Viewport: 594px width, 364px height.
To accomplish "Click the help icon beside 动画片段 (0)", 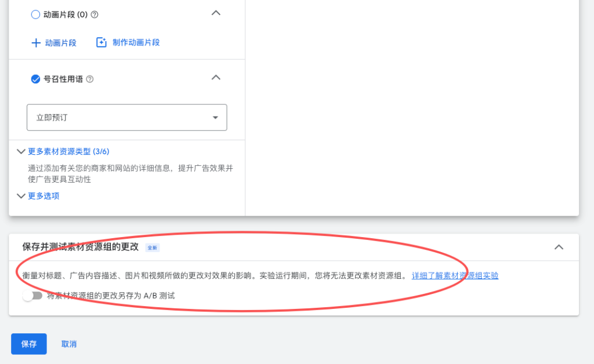I will (x=95, y=14).
